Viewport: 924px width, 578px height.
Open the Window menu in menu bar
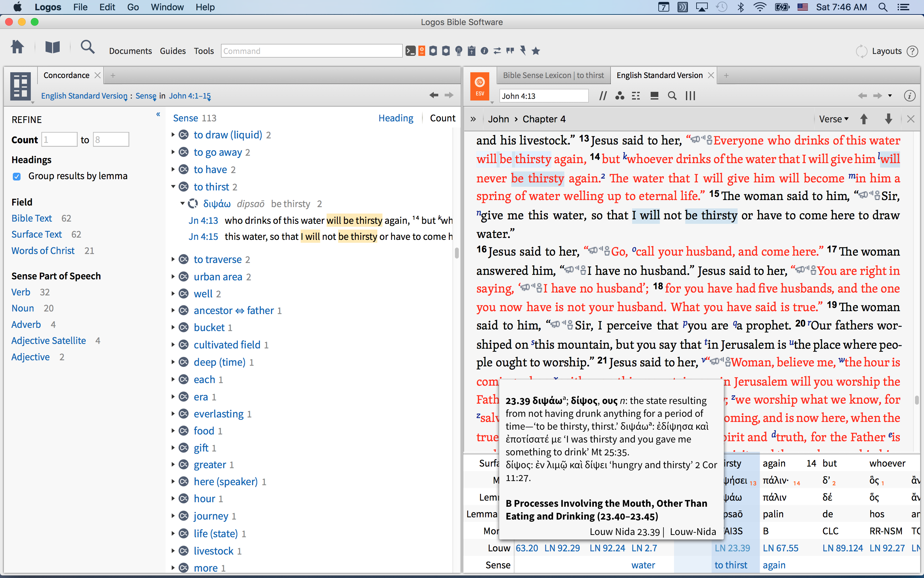pyautogui.click(x=167, y=7)
